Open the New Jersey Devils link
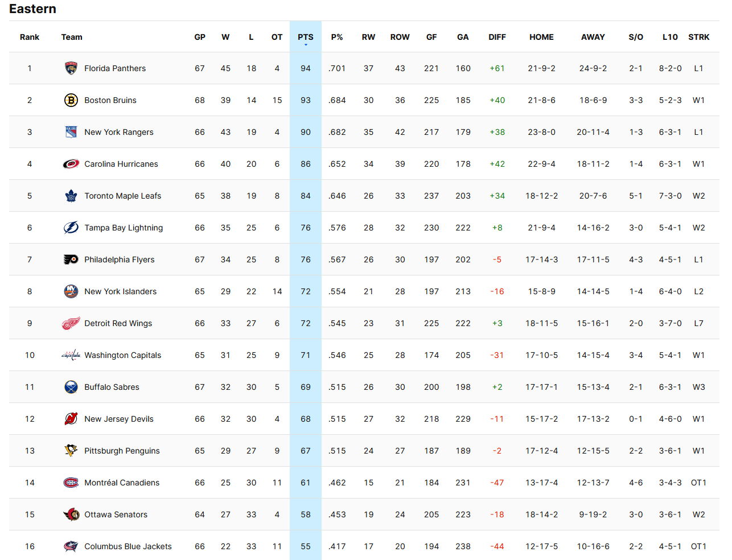This screenshot has width=732, height=560. [x=119, y=419]
